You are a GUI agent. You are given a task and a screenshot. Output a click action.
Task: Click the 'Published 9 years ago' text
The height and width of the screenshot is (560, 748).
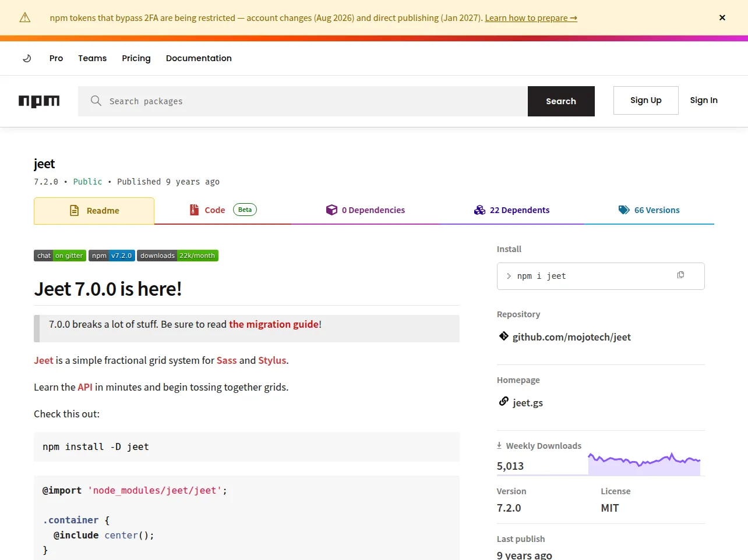click(x=168, y=182)
